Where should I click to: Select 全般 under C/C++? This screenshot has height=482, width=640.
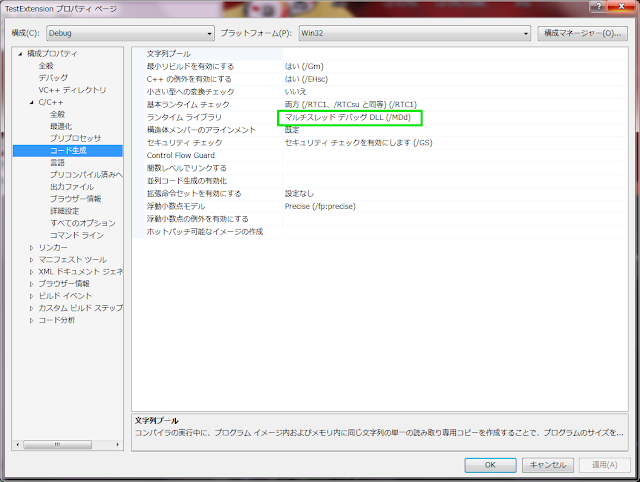coord(58,114)
